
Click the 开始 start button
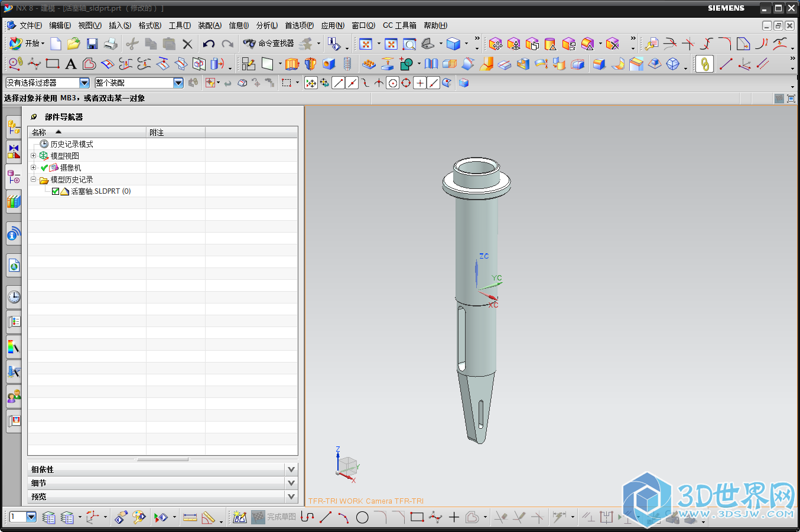click(27, 44)
